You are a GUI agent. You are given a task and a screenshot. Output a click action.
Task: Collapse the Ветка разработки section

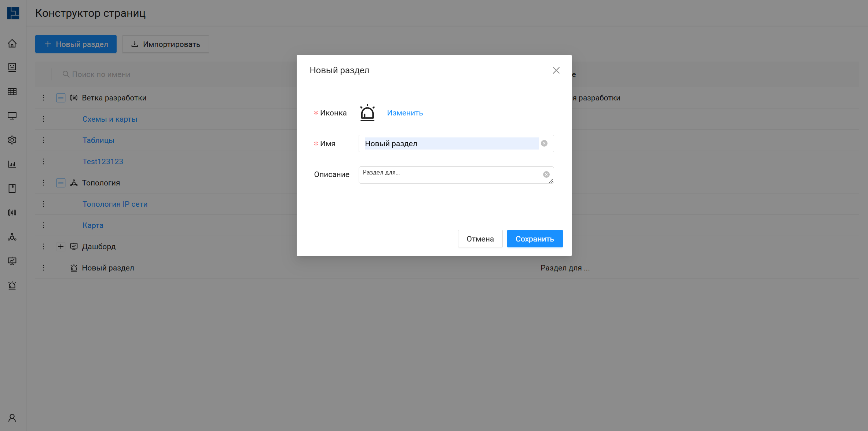pos(61,98)
